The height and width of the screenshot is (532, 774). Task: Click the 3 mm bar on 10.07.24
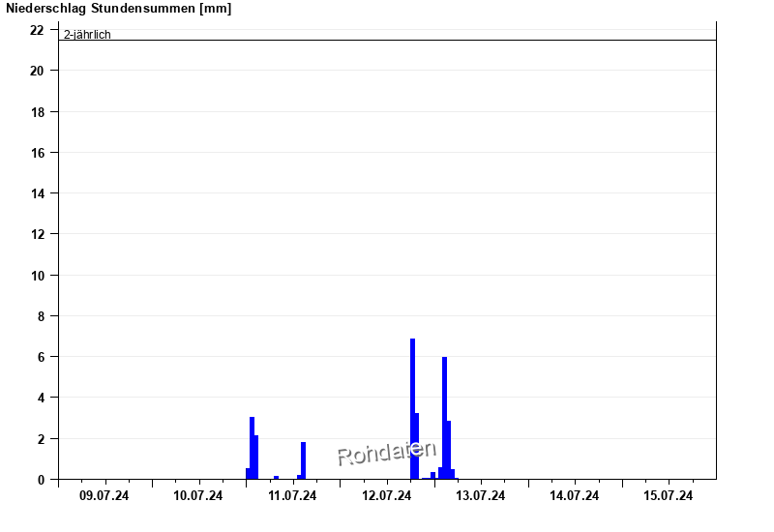click(252, 448)
